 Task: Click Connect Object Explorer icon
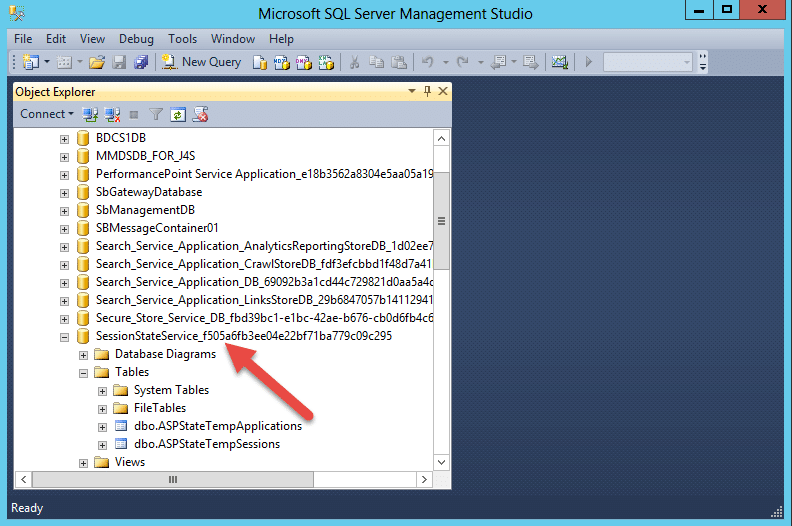pyautogui.click(x=90, y=115)
